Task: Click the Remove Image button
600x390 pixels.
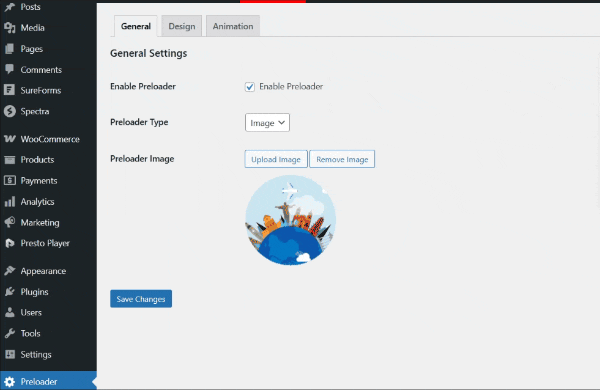Action: [x=342, y=159]
